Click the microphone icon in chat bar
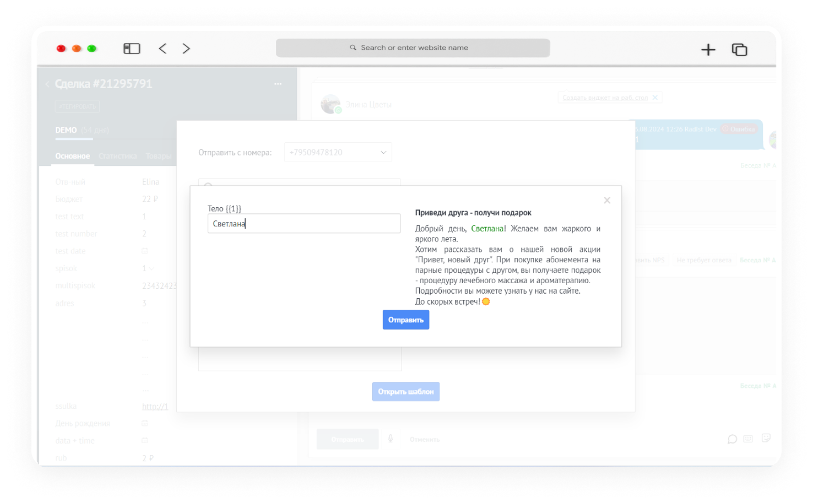The width and height of the screenshot is (813, 504). pos(391,439)
